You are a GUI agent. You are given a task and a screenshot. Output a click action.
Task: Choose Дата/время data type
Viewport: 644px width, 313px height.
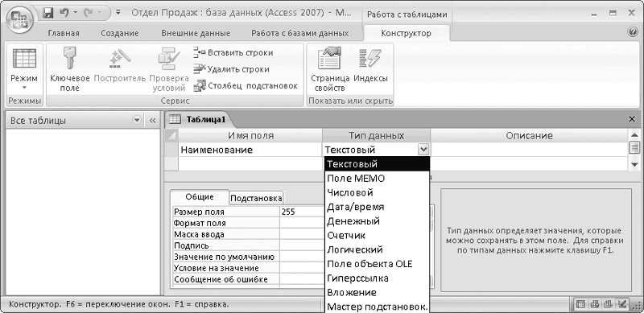tap(377, 207)
